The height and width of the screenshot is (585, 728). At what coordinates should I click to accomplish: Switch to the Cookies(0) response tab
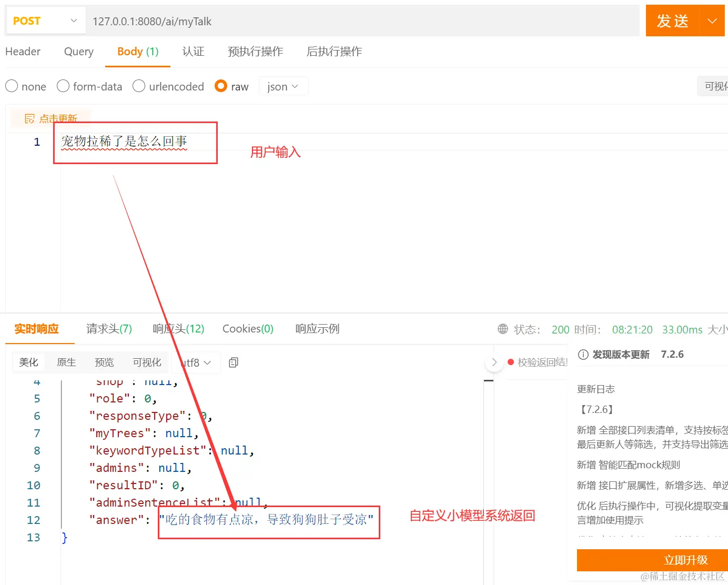tap(248, 328)
